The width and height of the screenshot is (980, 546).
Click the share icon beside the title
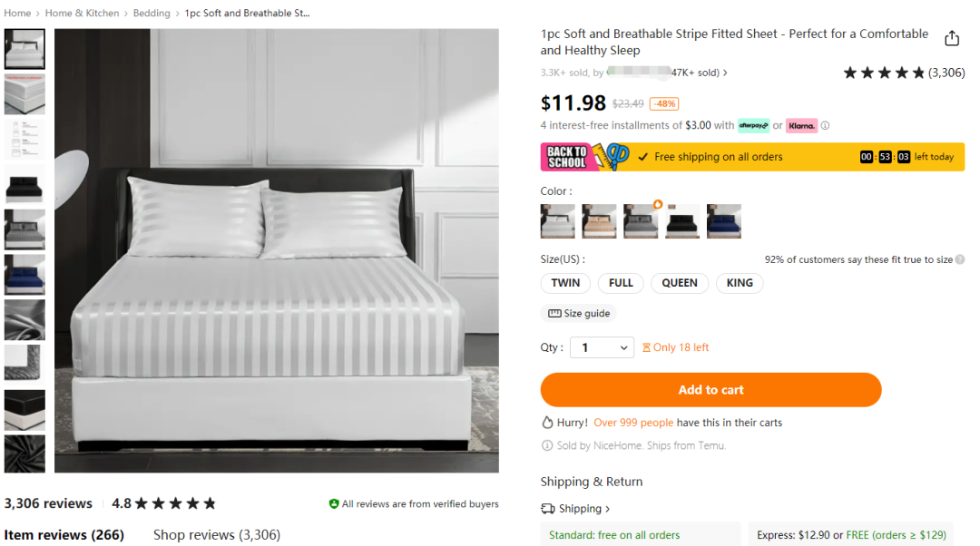coord(951,38)
